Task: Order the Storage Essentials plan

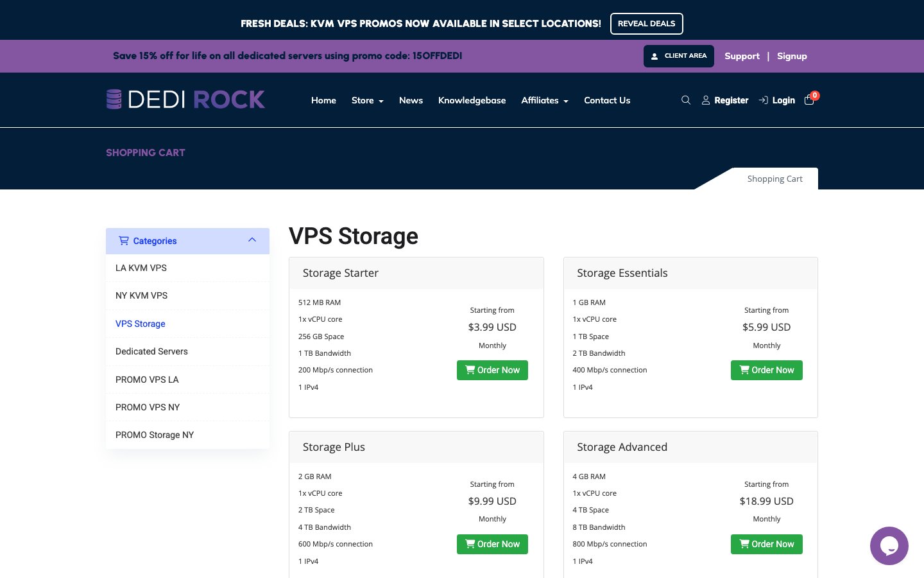Action: 766,370
